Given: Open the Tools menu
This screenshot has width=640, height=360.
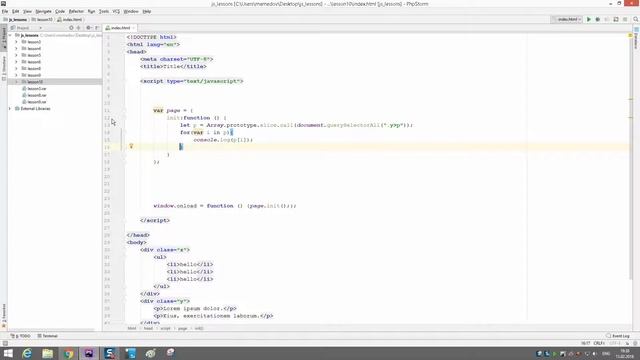Looking at the screenshot, I should pyautogui.click(x=104, y=11).
